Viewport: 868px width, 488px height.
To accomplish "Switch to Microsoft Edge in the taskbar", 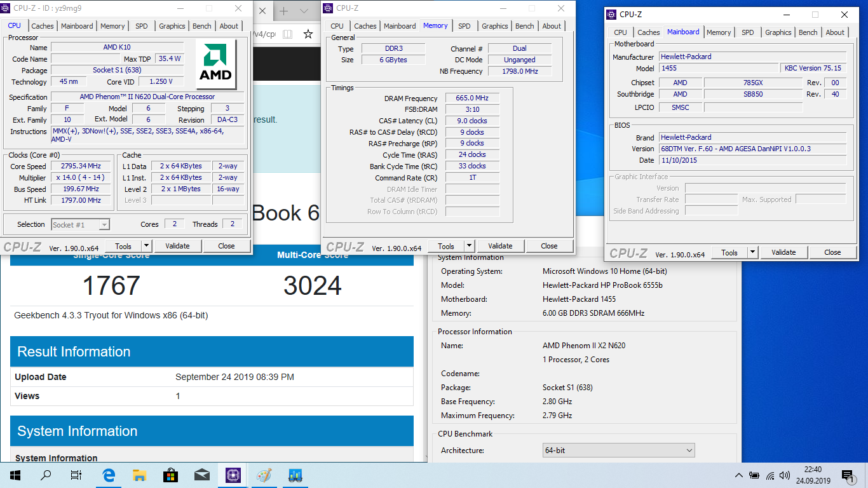I will 108,475.
